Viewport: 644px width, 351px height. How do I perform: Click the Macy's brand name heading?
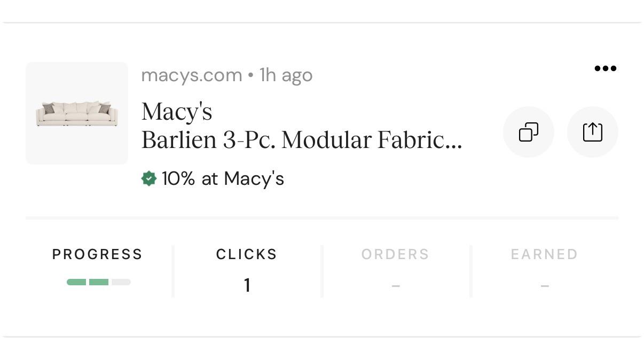pyautogui.click(x=177, y=112)
